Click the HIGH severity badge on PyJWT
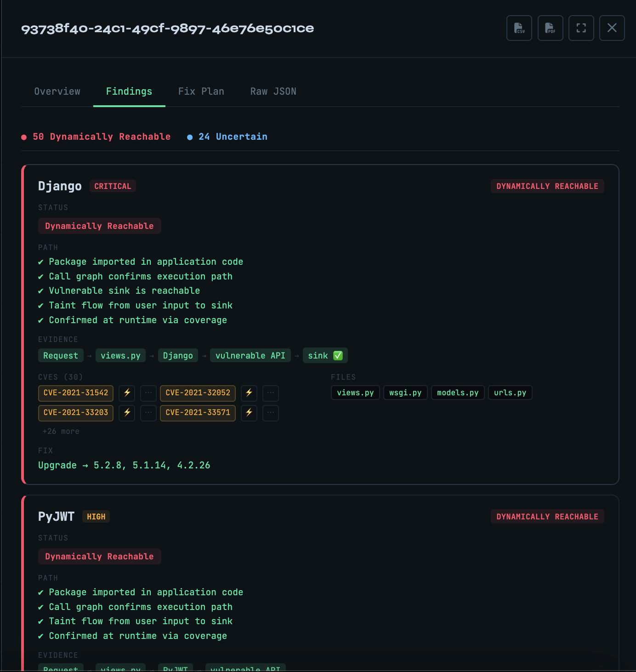The height and width of the screenshot is (672, 636). [x=96, y=517]
